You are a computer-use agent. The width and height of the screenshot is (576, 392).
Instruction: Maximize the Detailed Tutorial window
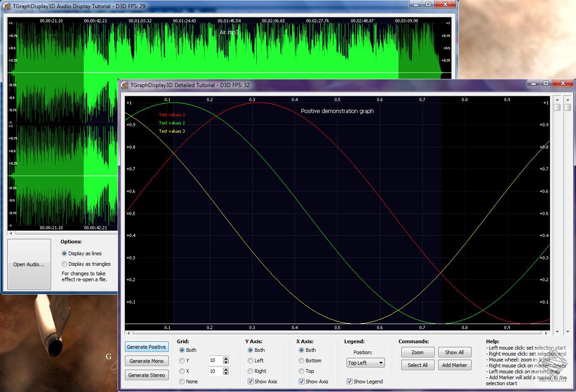(545, 83)
